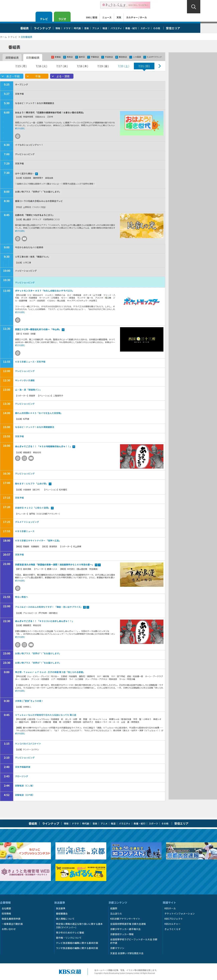Open website globe icon for おはよう！輝き世代
The width and height of the screenshot is (217, 980).
click(18, 136)
